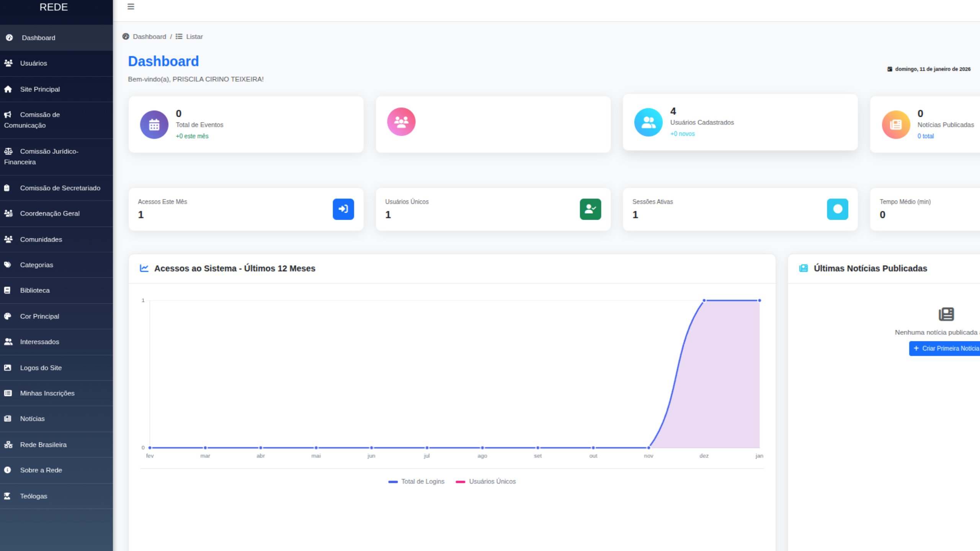Open Dashboard in the sidebar
This screenshot has width=980, height=551.
57,37
